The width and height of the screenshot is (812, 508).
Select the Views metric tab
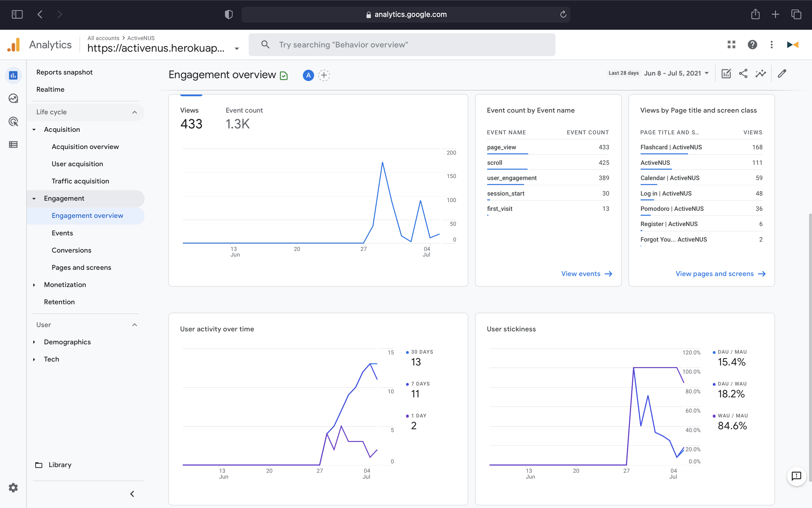pos(191,118)
